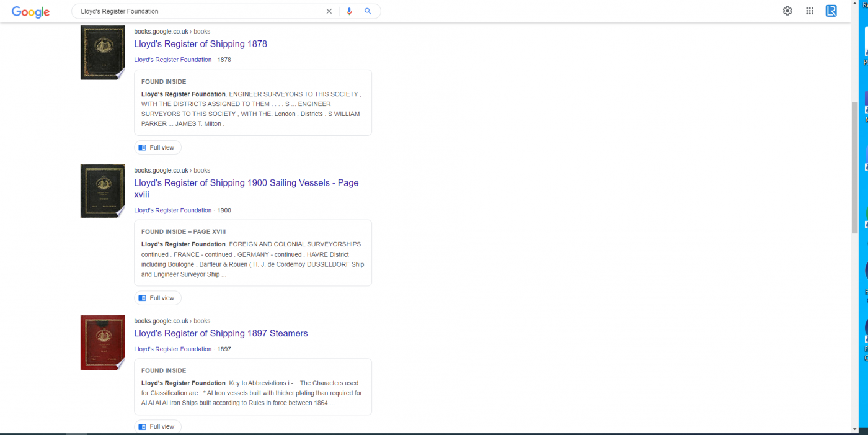Image resolution: width=868 pixels, height=435 pixels.
Task: Click the author link Lloyd's Register Foundation beside 1878
Action: pyautogui.click(x=173, y=60)
